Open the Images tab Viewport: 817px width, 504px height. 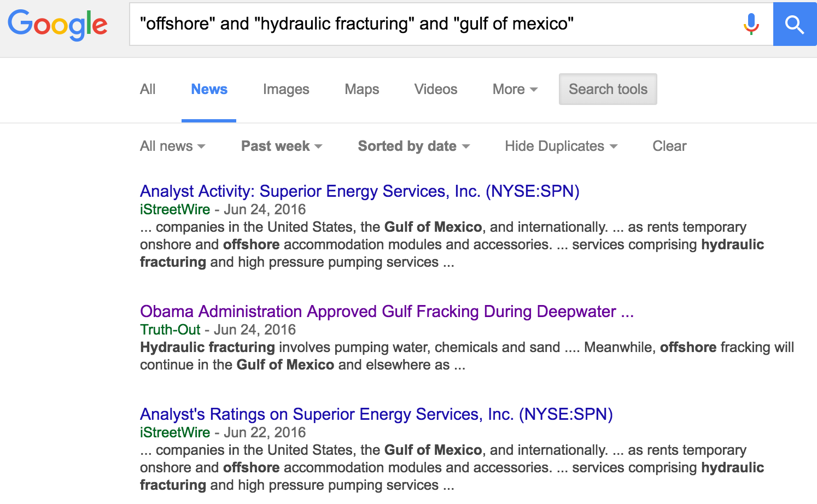(286, 89)
